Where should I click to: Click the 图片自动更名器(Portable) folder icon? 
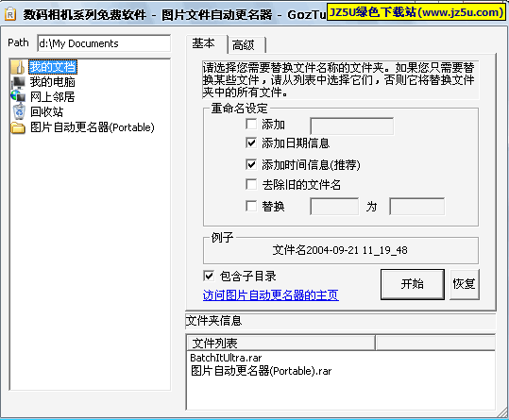[18, 127]
